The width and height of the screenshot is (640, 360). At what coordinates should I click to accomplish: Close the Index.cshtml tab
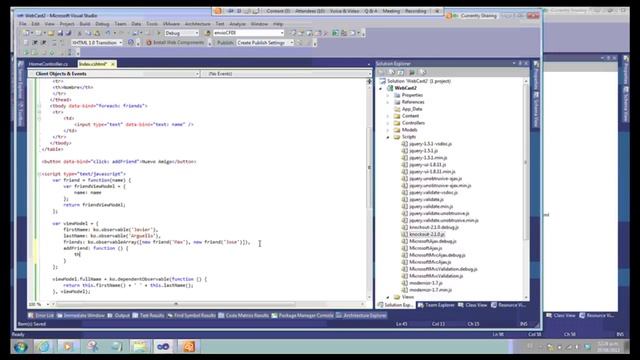(x=113, y=64)
